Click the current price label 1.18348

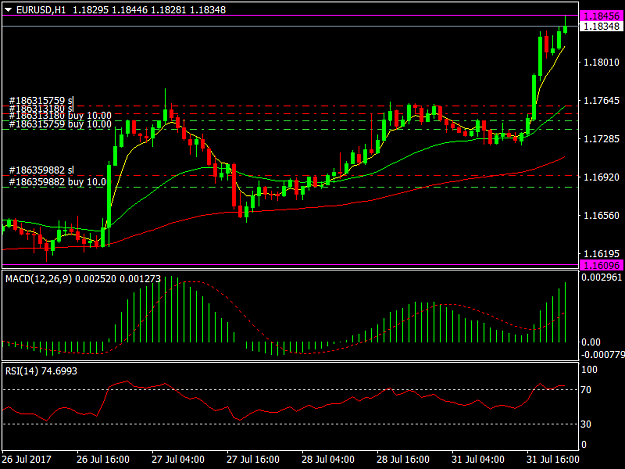point(601,26)
